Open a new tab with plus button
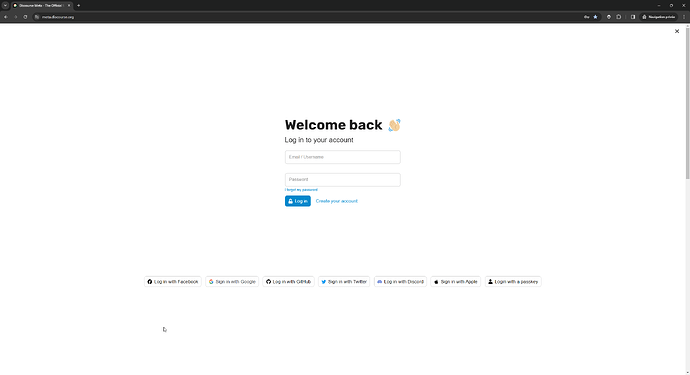This screenshot has height=375, width=690. 78,6
